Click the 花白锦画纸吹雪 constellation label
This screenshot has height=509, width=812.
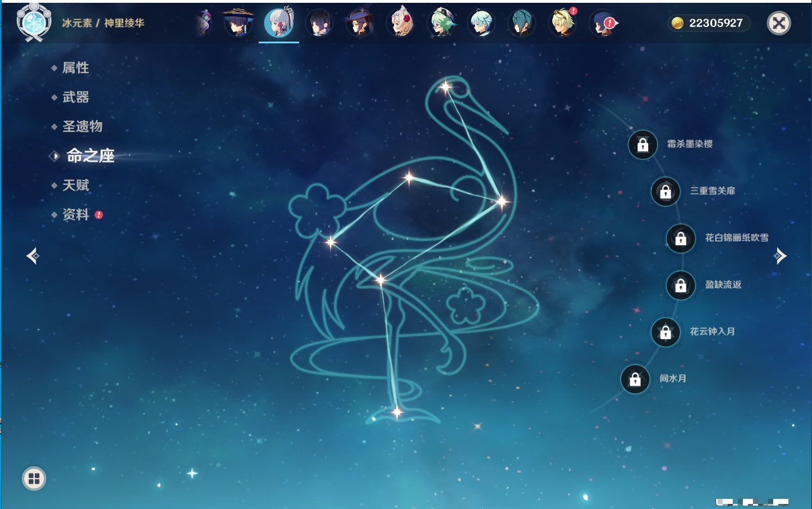(737, 237)
